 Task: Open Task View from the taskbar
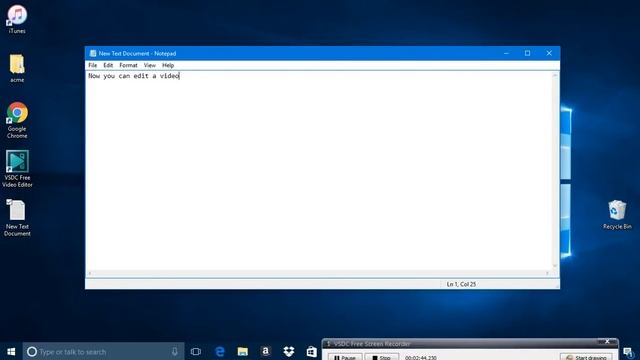coord(196,351)
